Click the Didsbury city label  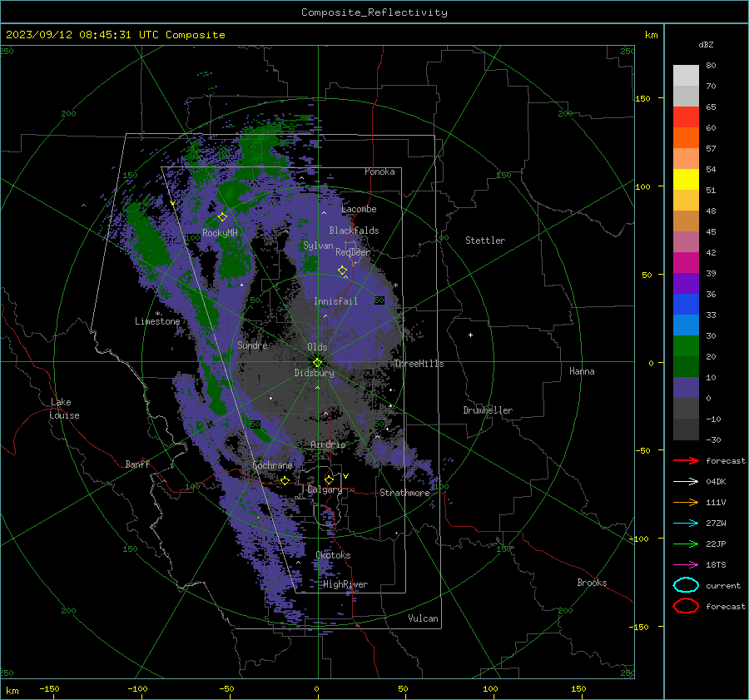[314, 373]
